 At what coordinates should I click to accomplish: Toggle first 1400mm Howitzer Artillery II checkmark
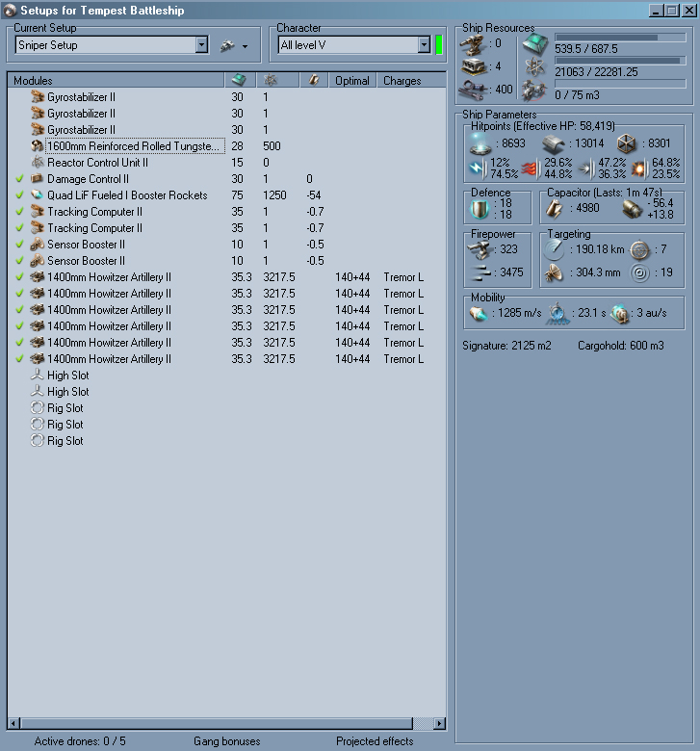(x=19, y=277)
